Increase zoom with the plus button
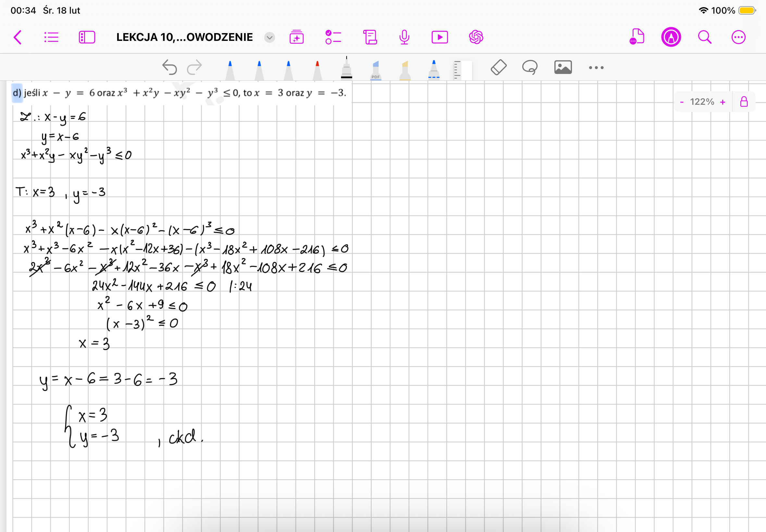Image resolution: width=766 pixels, height=532 pixels. [x=723, y=102]
